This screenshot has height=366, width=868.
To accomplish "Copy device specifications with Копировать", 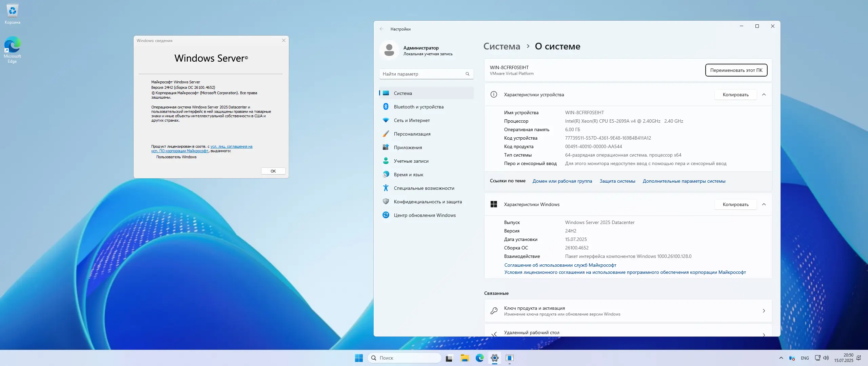I will 735,95.
